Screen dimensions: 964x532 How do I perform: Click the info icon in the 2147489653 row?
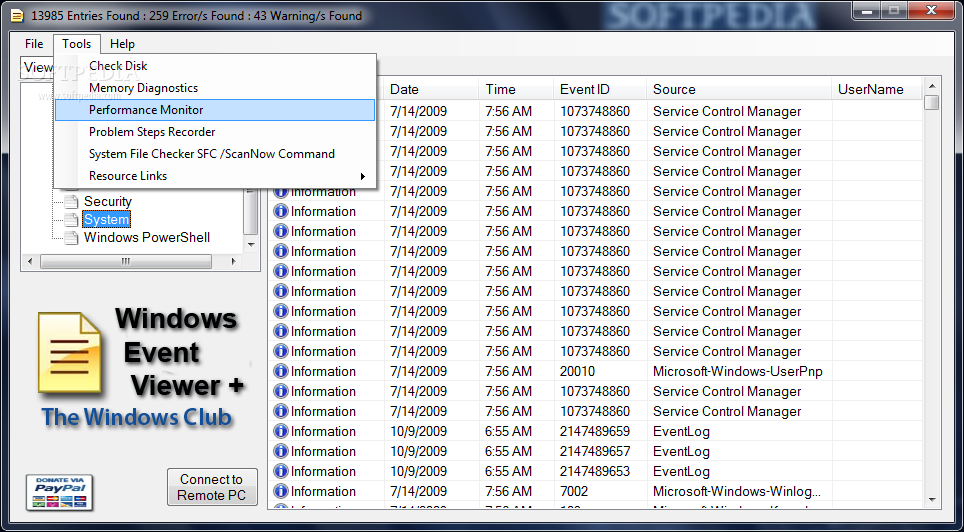(280, 471)
